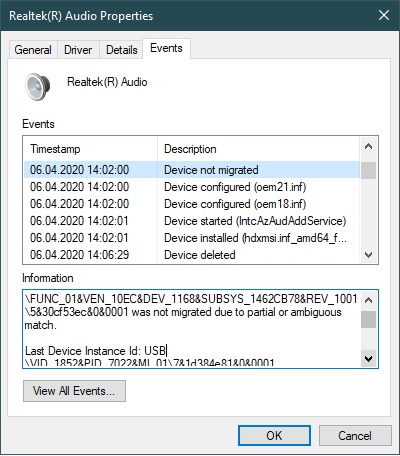Select the Events tab

(x=166, y=48)
